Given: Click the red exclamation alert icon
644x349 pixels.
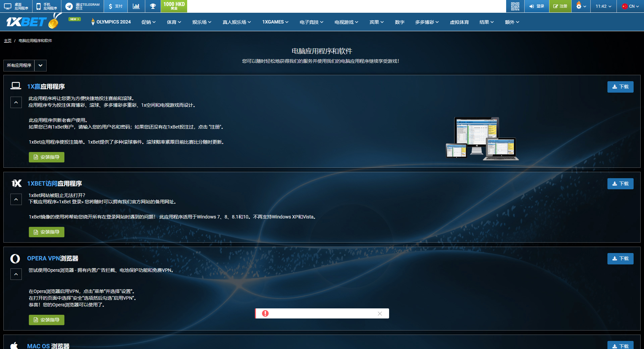Looking at the screenshot, I should coord(265,313).
